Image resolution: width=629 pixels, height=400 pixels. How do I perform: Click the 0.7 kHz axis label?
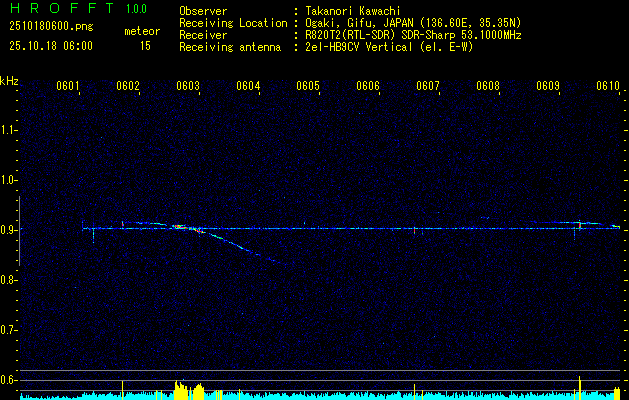point(9,329)
